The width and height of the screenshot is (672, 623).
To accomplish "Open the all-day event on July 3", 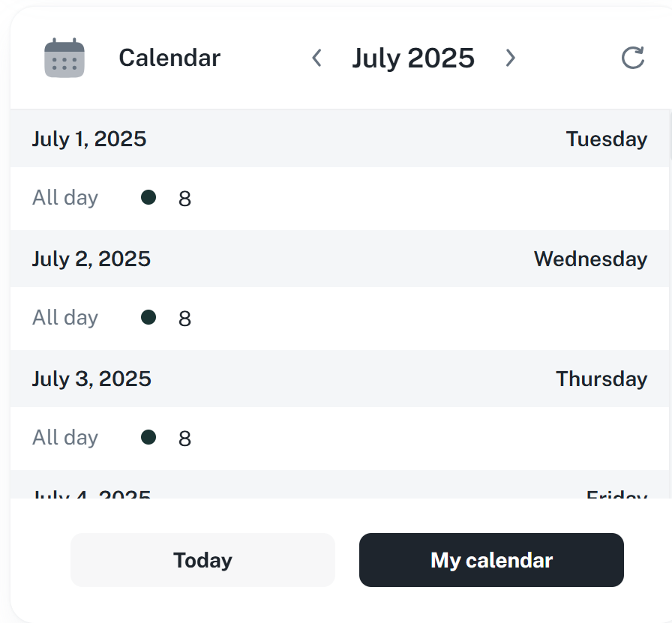I will (184, 439).
